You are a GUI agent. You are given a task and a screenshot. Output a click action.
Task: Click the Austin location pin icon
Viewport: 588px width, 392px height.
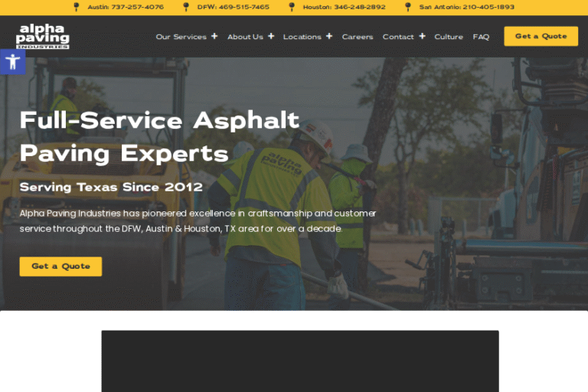[x=76, y=7]
